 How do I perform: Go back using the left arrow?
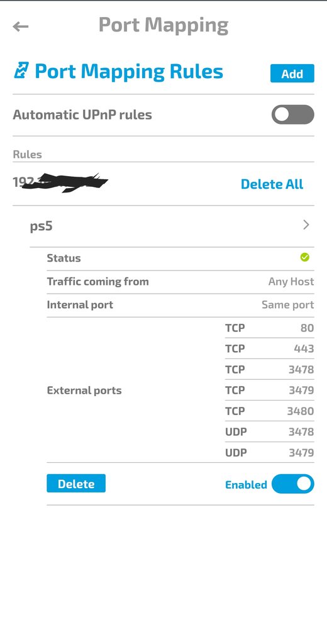tap(21, 26)
